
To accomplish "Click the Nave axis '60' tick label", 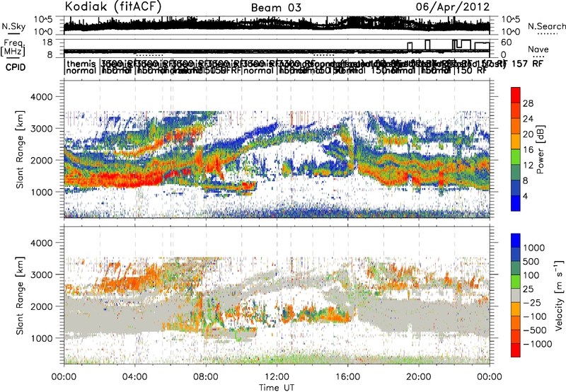I will [507, 42].
